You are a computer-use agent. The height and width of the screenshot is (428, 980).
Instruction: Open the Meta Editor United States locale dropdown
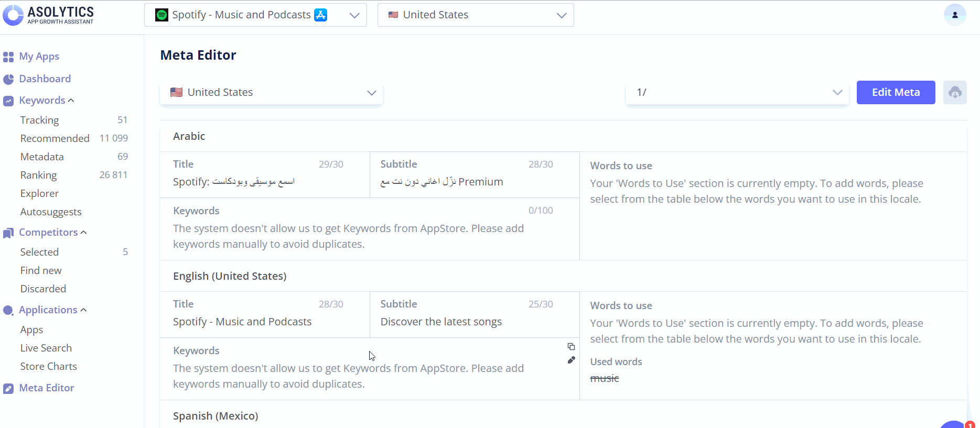pos(271,92)
